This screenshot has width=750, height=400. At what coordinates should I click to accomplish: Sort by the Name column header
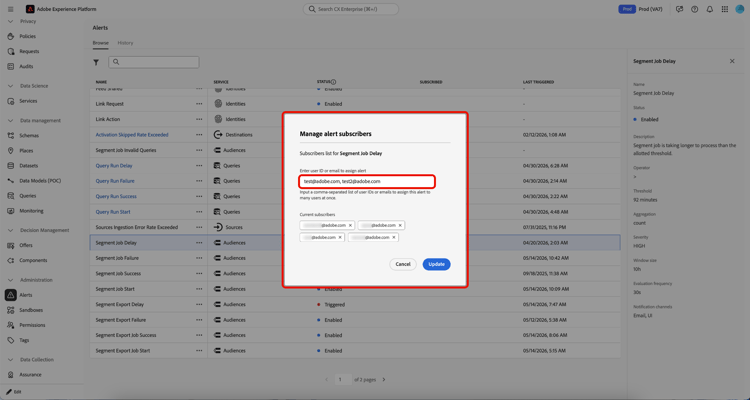pos(101,82)
